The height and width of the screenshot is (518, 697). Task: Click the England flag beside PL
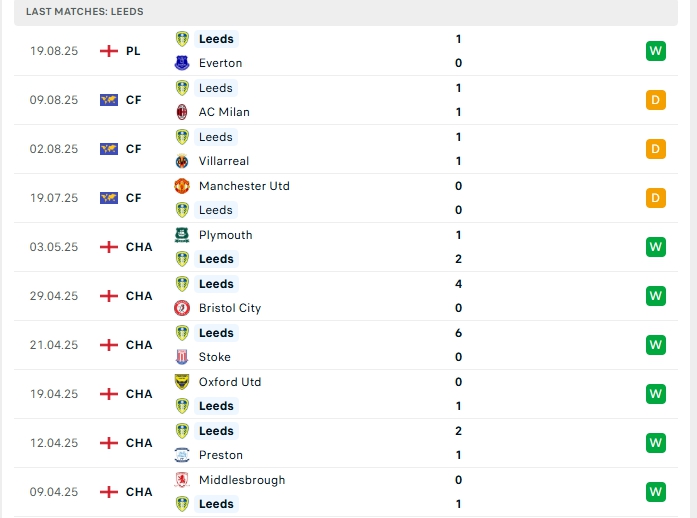[x=109, y=51]
